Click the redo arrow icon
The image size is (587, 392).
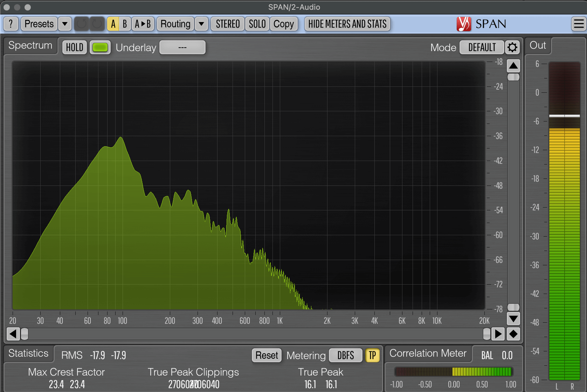(96, 24)
